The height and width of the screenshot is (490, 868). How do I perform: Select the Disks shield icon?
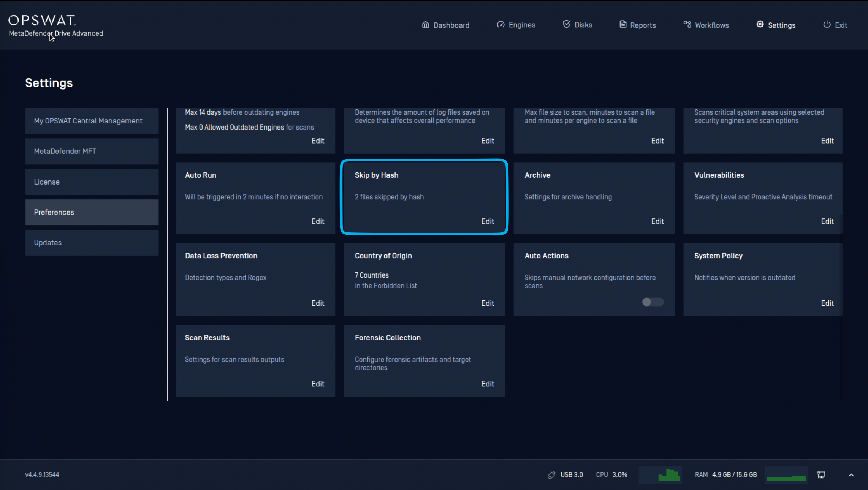566,24
